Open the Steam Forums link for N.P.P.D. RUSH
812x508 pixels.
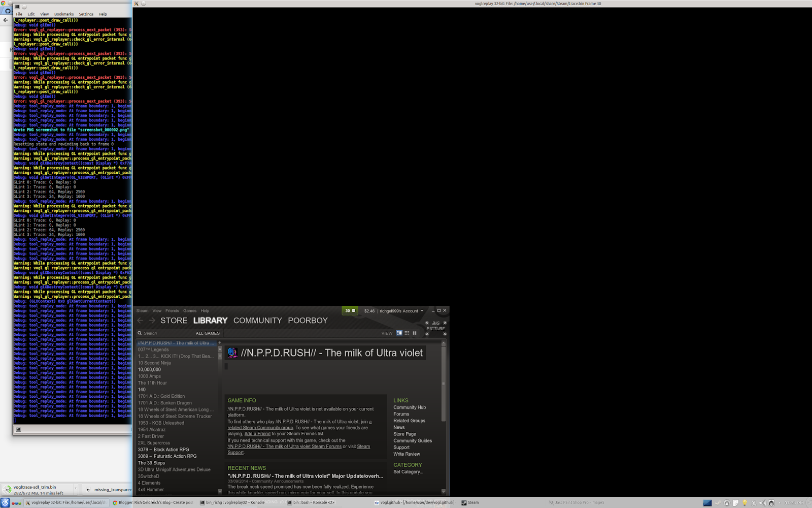285,447
